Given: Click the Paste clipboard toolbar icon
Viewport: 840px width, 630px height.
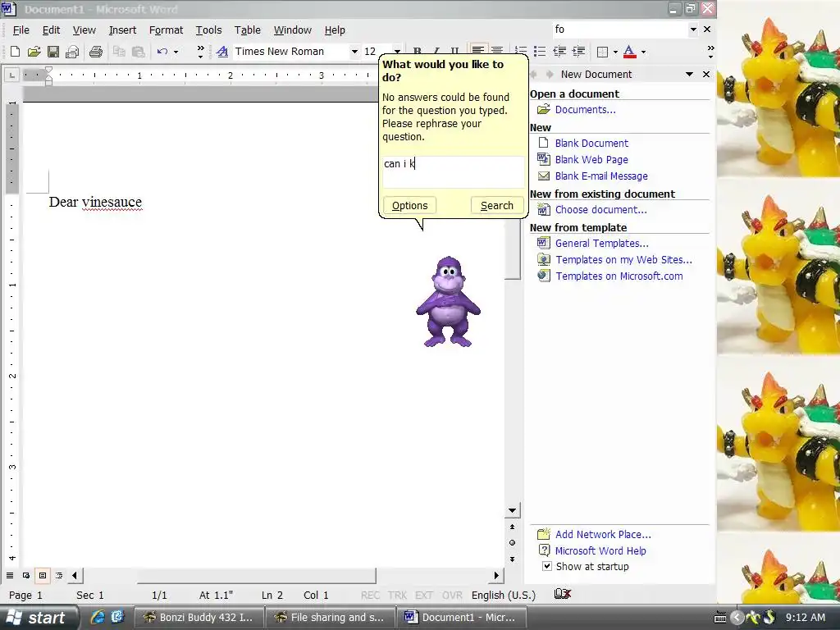Looking at the screenshot, I should click(138, 52).
